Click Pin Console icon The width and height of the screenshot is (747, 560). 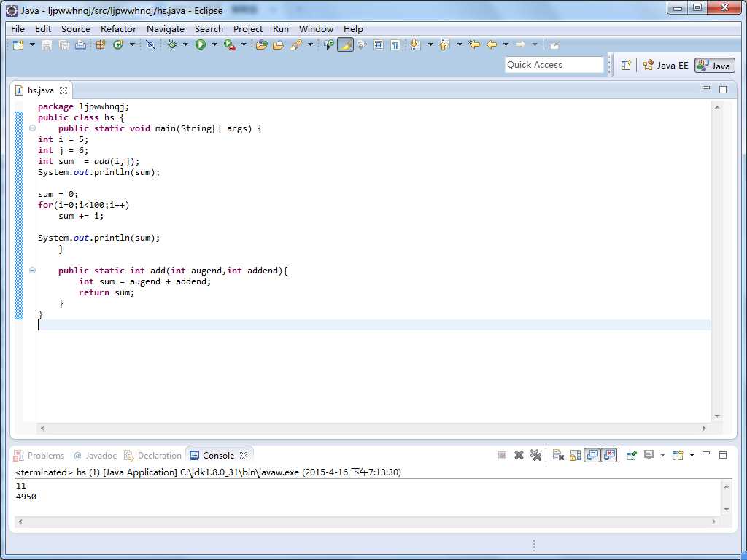point(631,455)
